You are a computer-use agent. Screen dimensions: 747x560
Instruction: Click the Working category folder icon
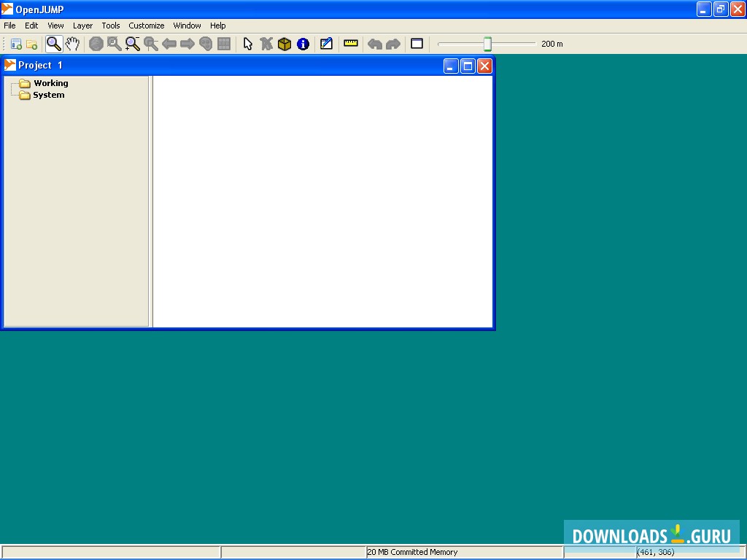click(25, 84)
